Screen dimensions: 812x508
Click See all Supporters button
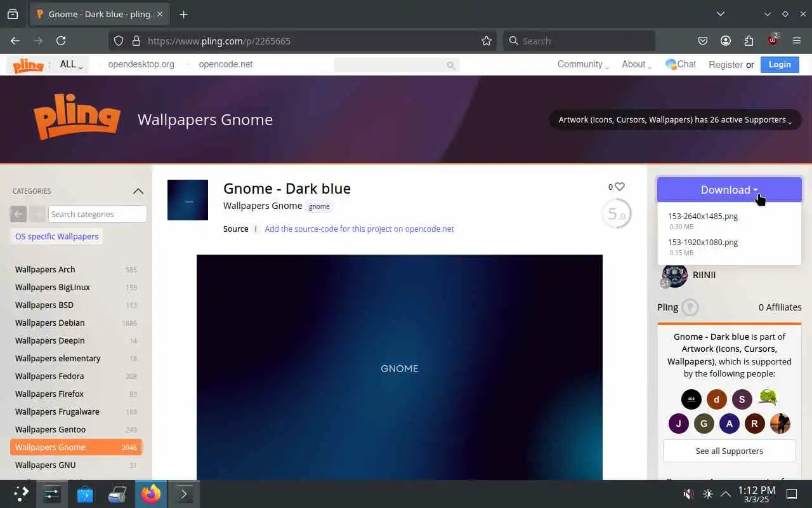pos(730,451)
